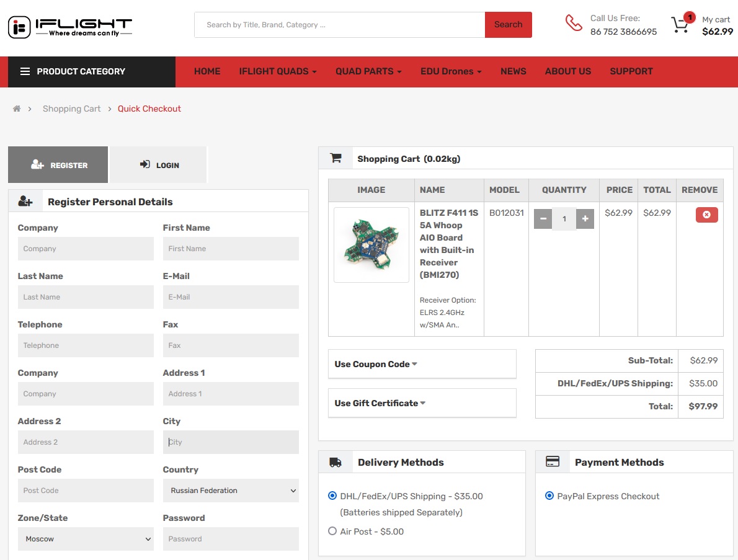Click the Address 2 field

86,442
